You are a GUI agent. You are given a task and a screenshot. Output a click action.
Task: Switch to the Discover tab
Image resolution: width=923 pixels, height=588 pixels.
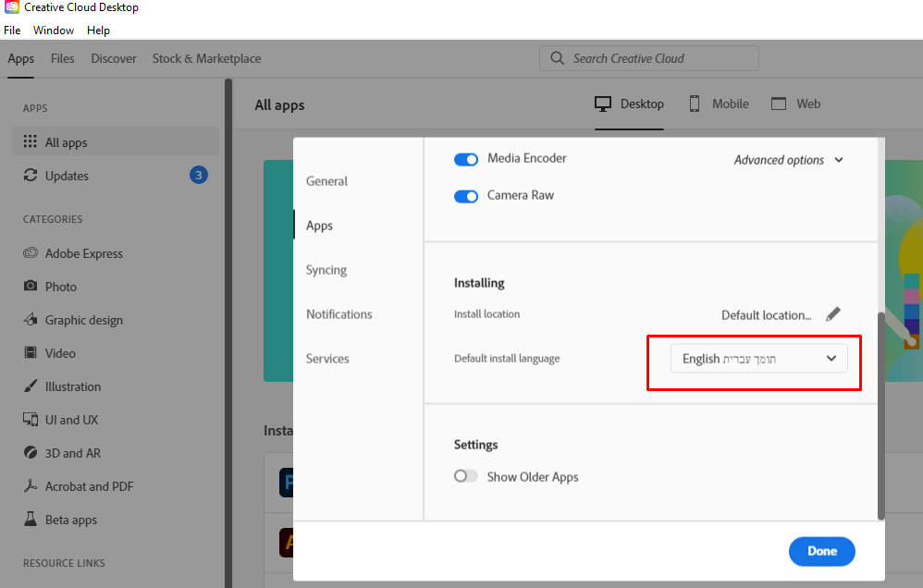coord(114,58)
